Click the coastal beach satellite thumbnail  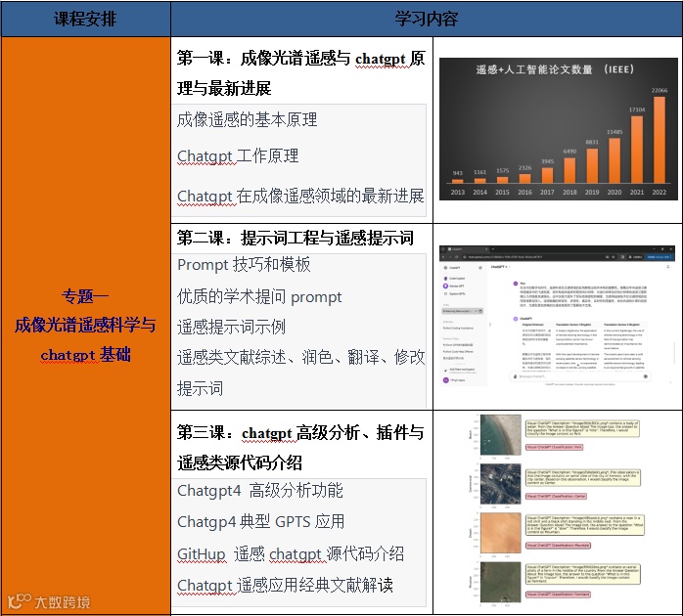(x=500, y=434)
